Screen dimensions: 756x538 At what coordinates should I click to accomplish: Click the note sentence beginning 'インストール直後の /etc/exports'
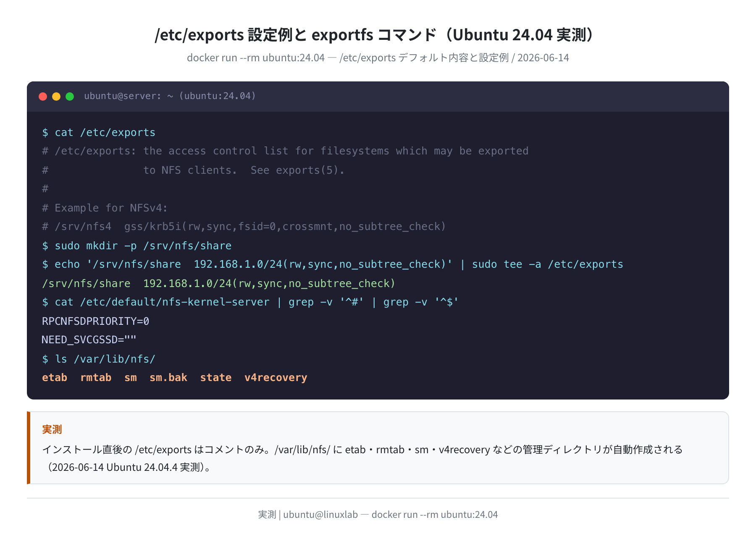[362, 449]
